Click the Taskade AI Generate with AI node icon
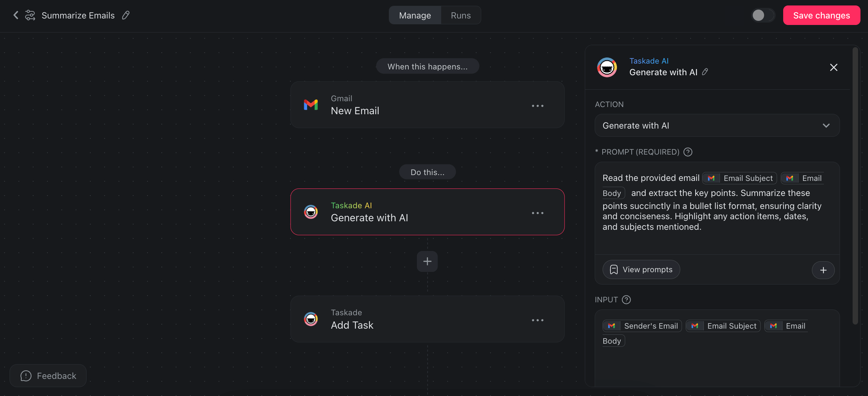This screenshot has height=396, width=868. coord(311,212)
